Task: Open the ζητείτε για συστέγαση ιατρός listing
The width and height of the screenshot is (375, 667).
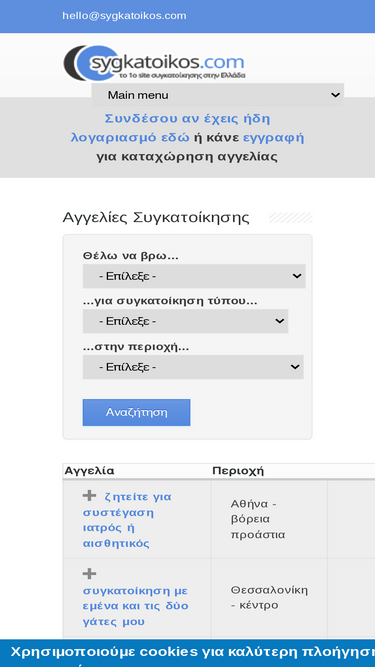Action: coord(127,520)
